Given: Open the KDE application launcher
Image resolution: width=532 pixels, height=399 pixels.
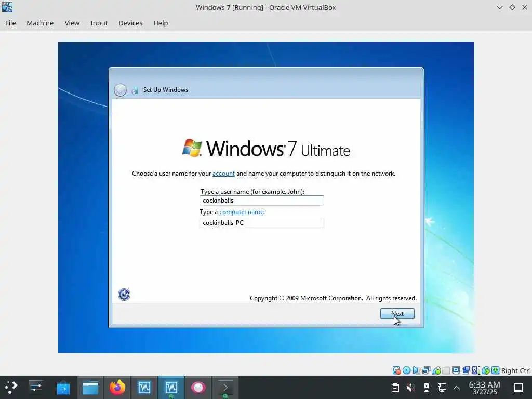Looking at the screenshot, I should pyautogui.click(x=11, y=388).
